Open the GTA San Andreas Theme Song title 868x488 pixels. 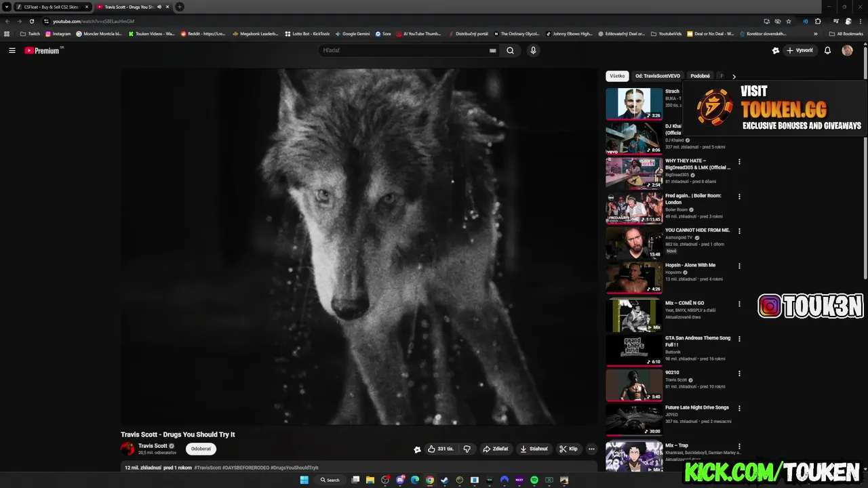tap(698, 341)
